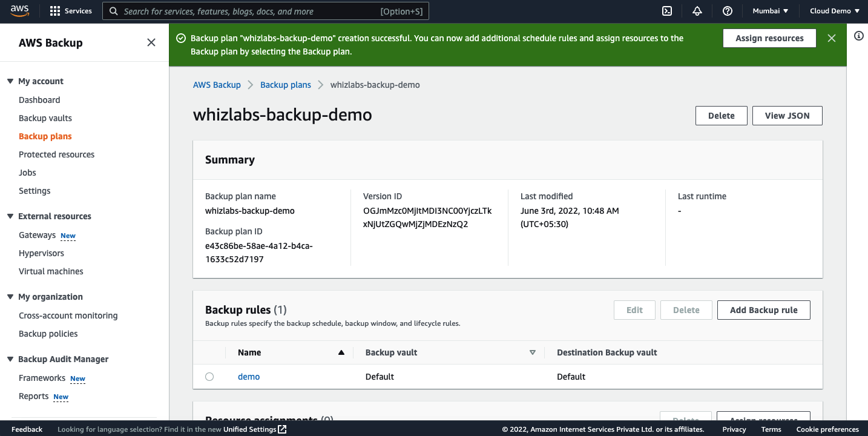Click the Last modified date value

point(570,217)
